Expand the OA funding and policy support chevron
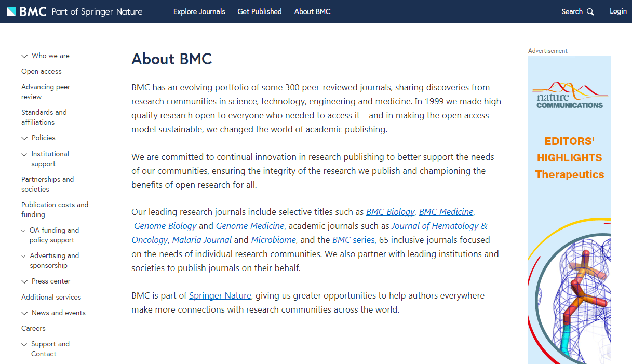Viewport: 632px width, 364px height. coord(24,231)
